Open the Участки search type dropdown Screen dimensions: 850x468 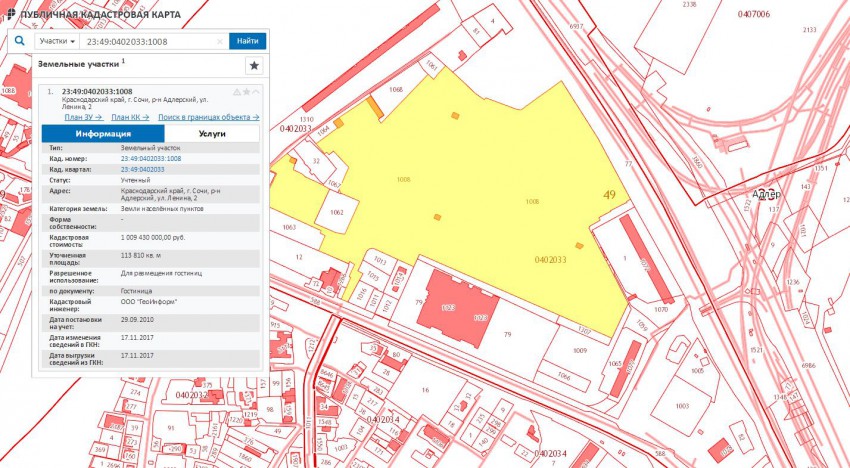[x=57, y=41]
